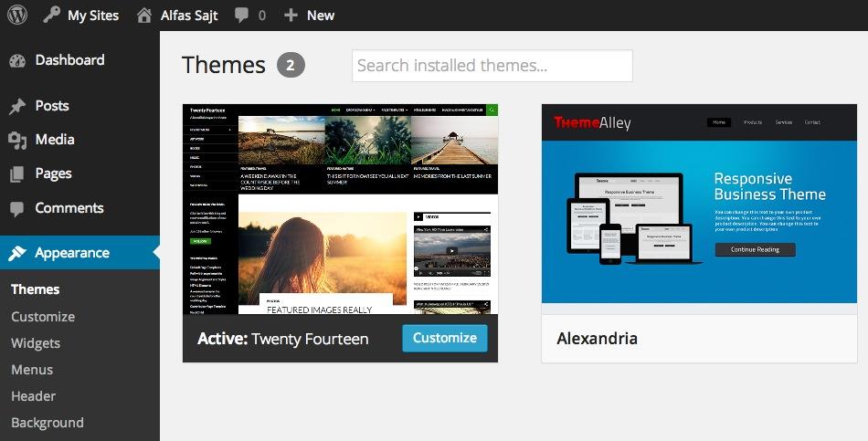This screenshot has width=868, height=441.
Task: Click the blue Customize button on Twenty Fourteen
Action: 445,338
